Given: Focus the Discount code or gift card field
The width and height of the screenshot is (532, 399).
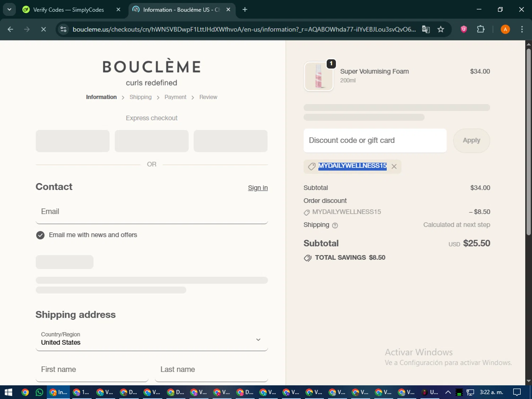Looking at the screenshot, I should [x=375, y=140].
